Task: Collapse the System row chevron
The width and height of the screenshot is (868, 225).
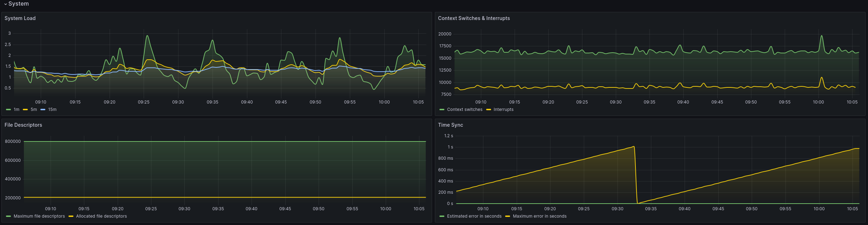Action: [x=6, y=4]
